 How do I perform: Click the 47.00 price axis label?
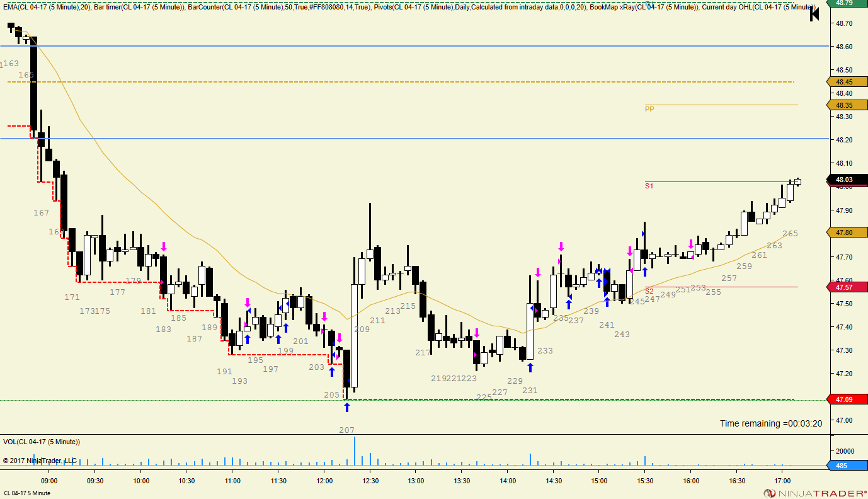[x=844, y=420]
